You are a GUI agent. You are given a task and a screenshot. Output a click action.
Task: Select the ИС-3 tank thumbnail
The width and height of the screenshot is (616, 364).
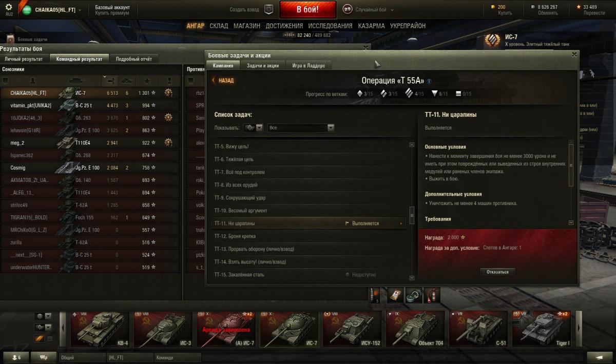[163, 330]
